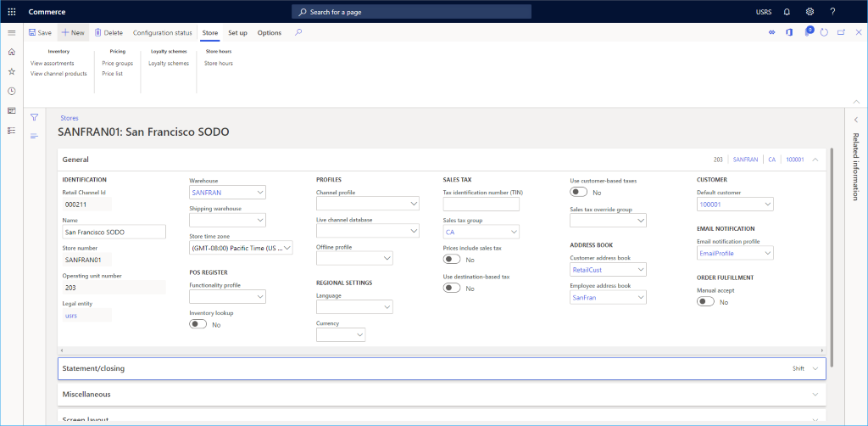
Task: Open the settings gear icon
Action: 810,11
